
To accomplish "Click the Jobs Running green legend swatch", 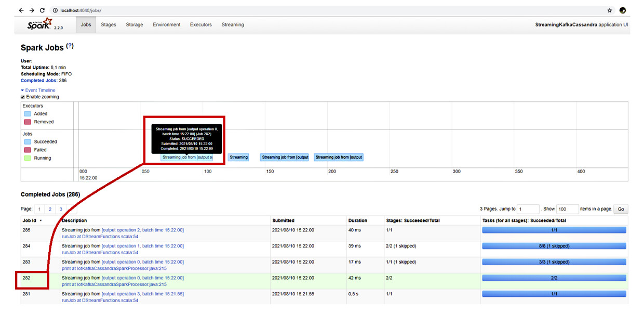I will point(27,158).
